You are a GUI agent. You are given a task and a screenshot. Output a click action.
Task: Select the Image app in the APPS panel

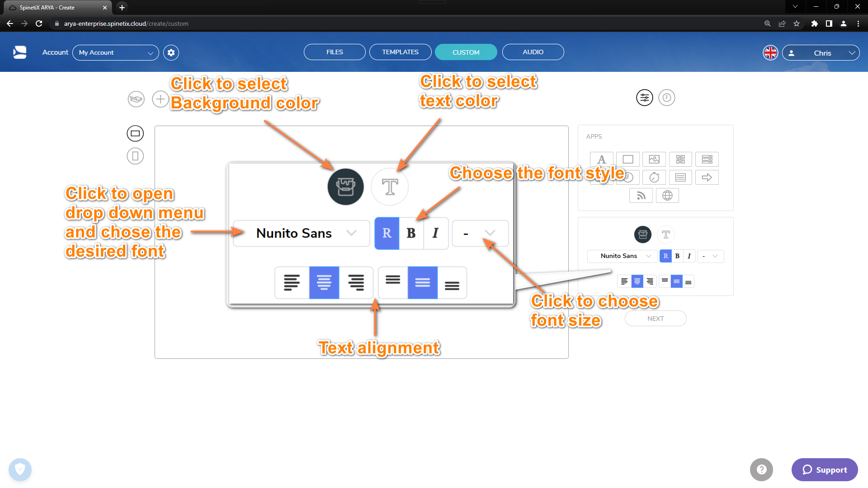tap(654, 159)
